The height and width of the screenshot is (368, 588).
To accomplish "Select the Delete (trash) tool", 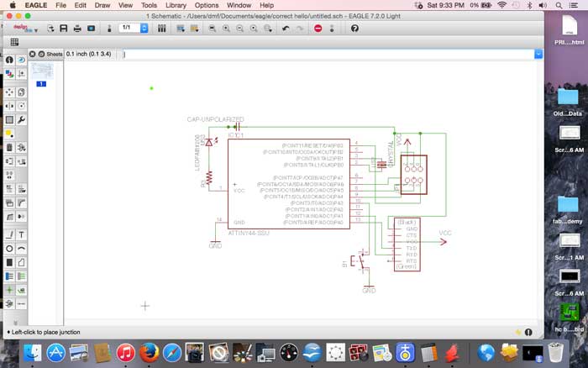I will point(9,147).
